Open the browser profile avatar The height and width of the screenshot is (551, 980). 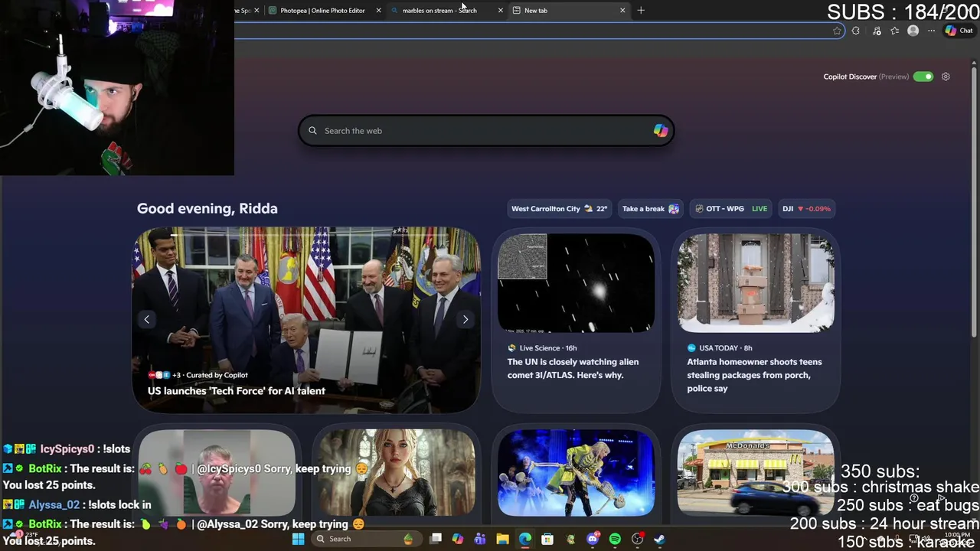tap(913, 31)
